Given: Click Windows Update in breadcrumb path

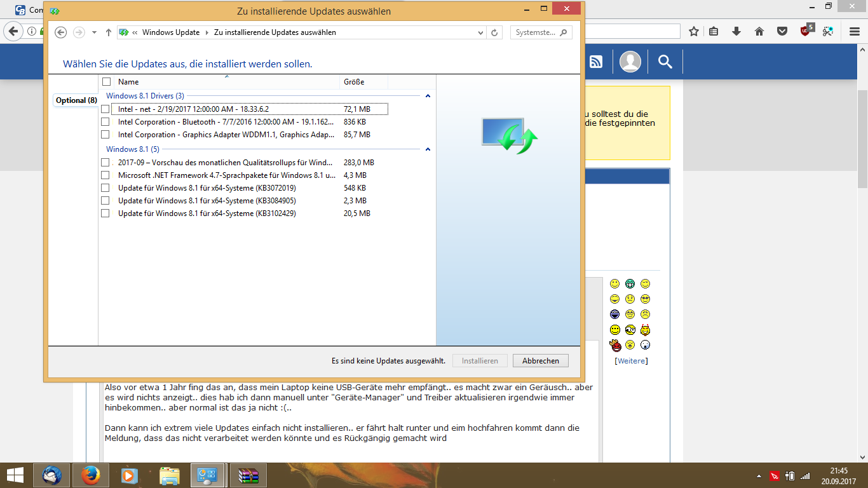Looking at the screenshot, I should [x=171, y=32].
